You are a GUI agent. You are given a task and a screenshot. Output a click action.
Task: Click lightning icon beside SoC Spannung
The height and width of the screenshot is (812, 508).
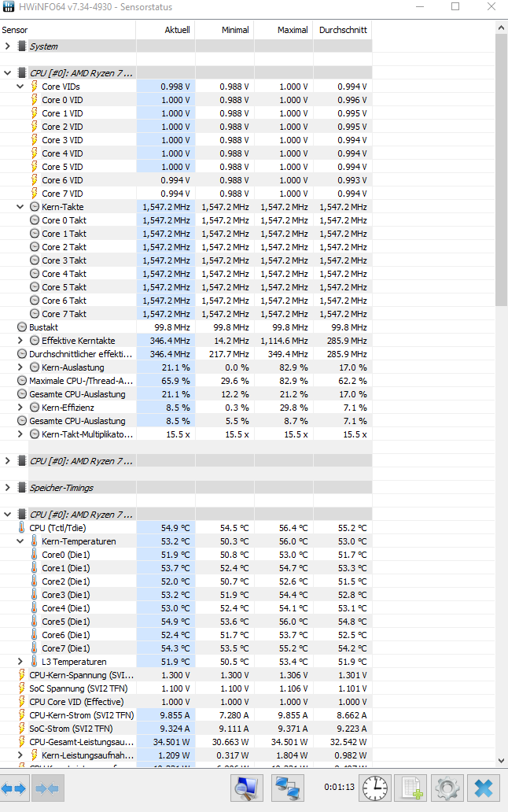[x=22, y=688]
